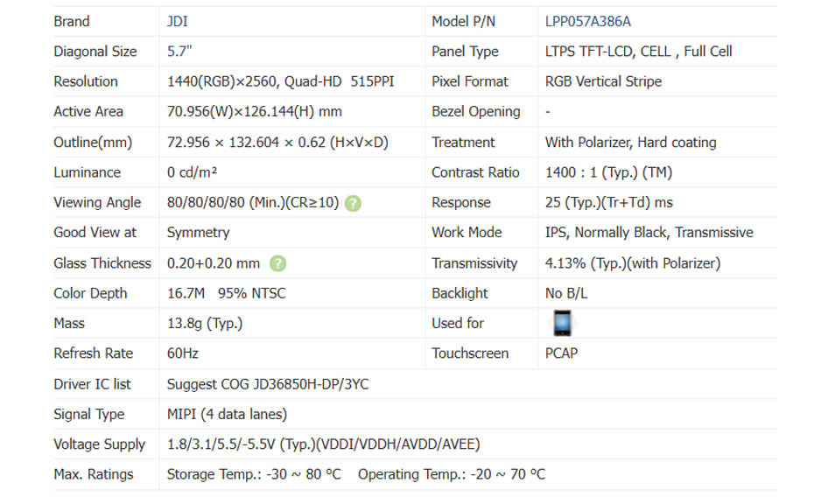Click the PCAP touchscreen value
Screen dimensions: 814x504
561,353
